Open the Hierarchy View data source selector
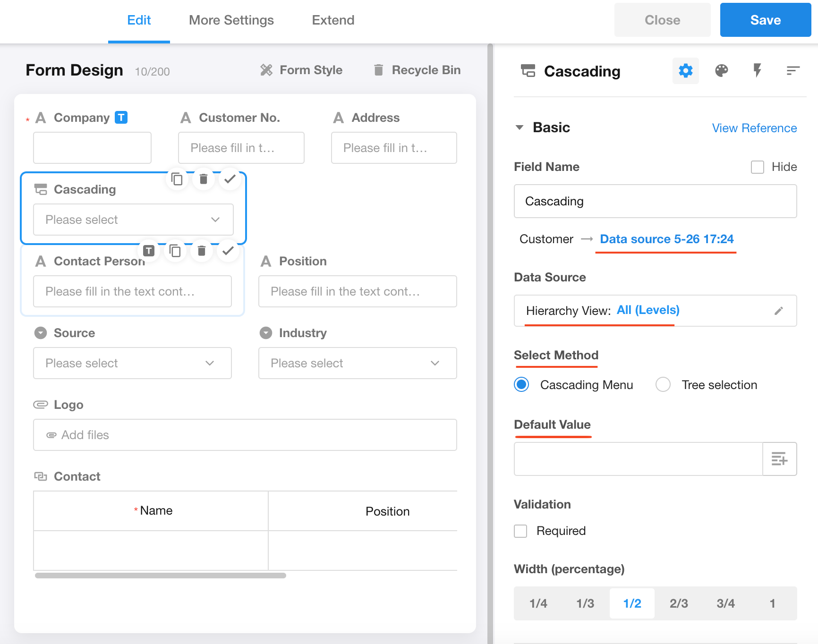Viewport: 818px width, 644px height. [x=655, y=311]
